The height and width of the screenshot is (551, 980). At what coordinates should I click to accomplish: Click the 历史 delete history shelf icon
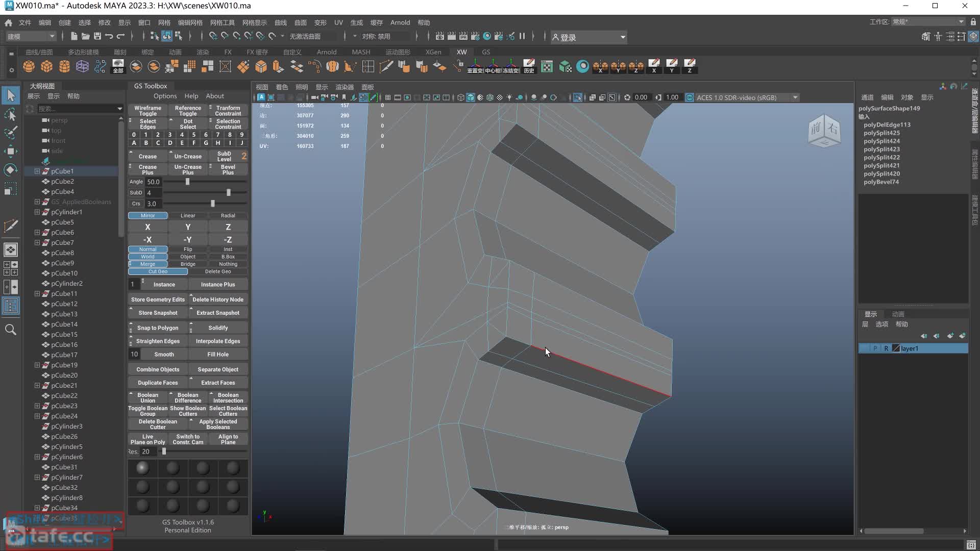[529, 66]
